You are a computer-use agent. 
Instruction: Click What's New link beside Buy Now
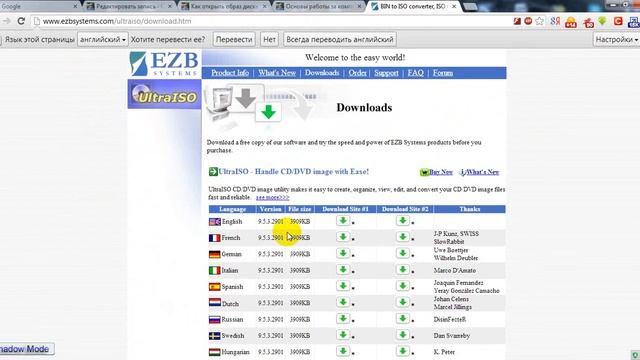pyautogui.click(x=482, y=172)
